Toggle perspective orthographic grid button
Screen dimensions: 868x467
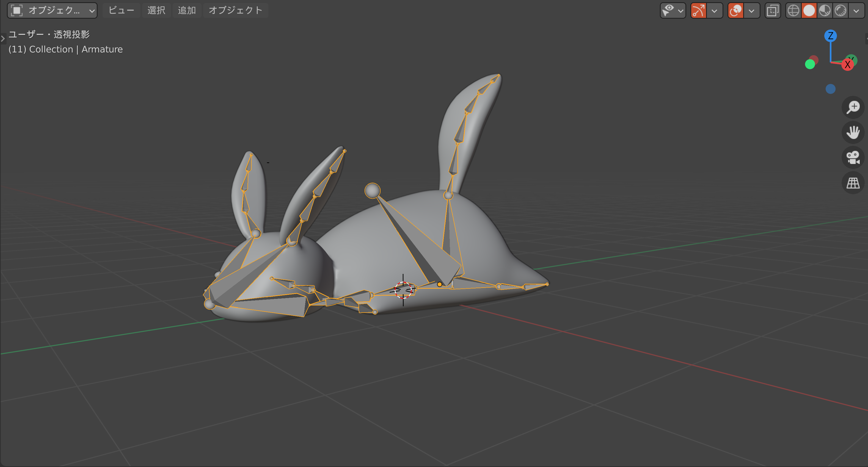(853, 183)
